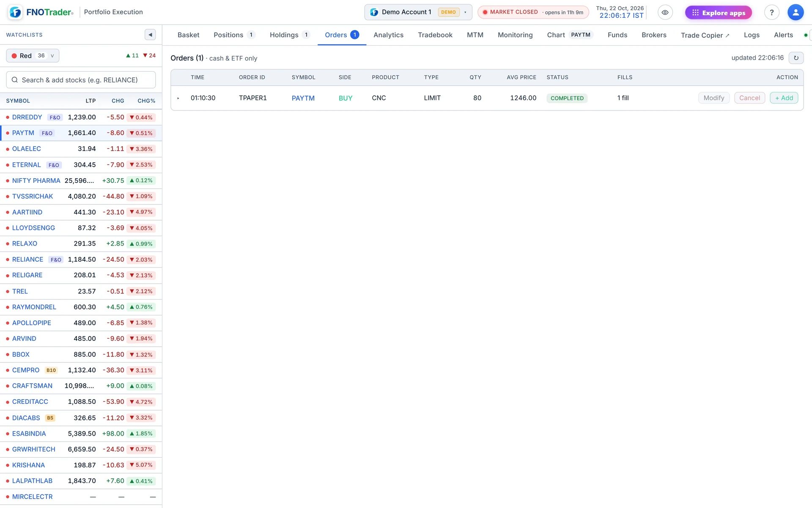Open the Trade Copier external link tab
This screenshot has height=508, width=812.
[705, 35]
